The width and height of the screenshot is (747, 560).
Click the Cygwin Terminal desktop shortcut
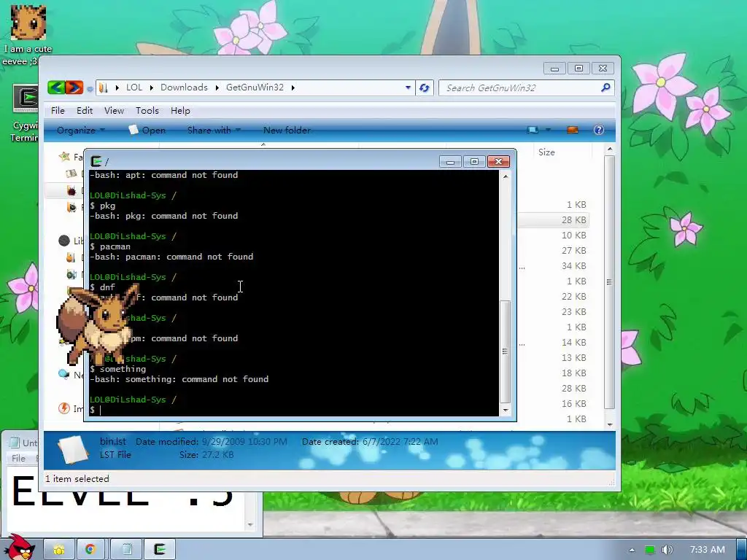[x=25, y=113]
